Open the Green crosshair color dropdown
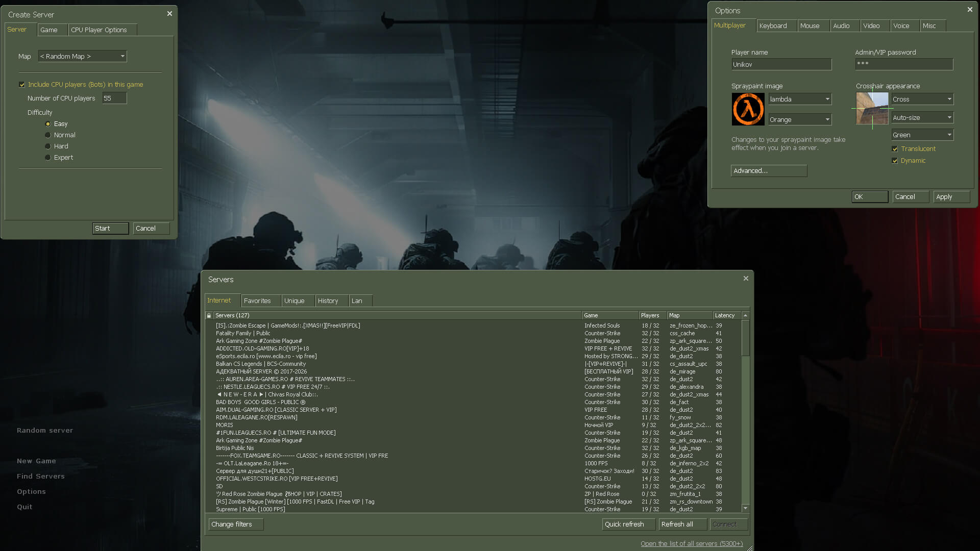The height and width of the screenshot is (551, 980). (949, 135)
